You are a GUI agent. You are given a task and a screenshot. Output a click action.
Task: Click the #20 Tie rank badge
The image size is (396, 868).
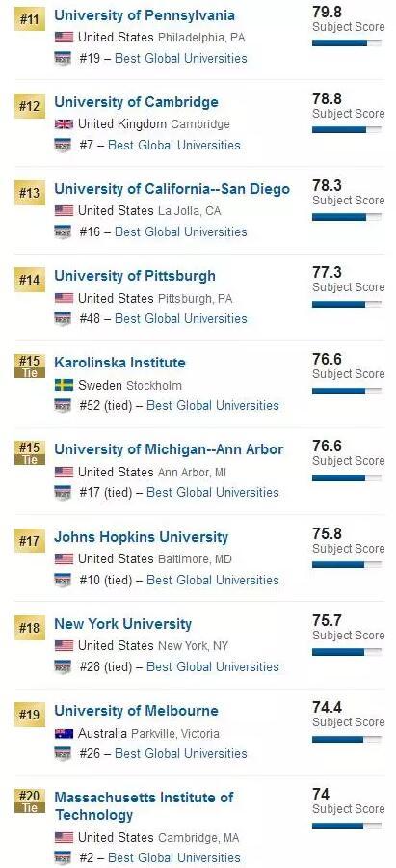pyautogui.click(x=30, y=801)
